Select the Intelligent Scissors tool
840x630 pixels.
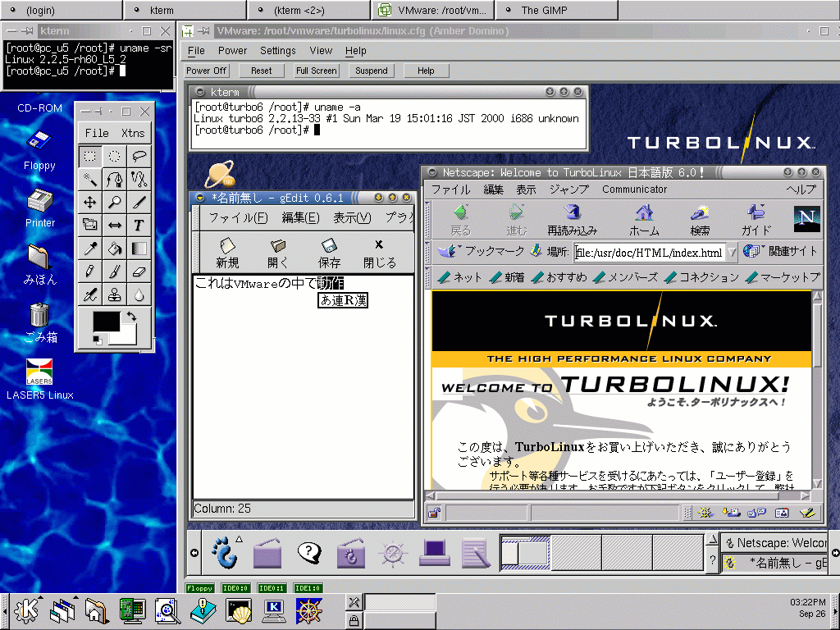pos(139,179)
